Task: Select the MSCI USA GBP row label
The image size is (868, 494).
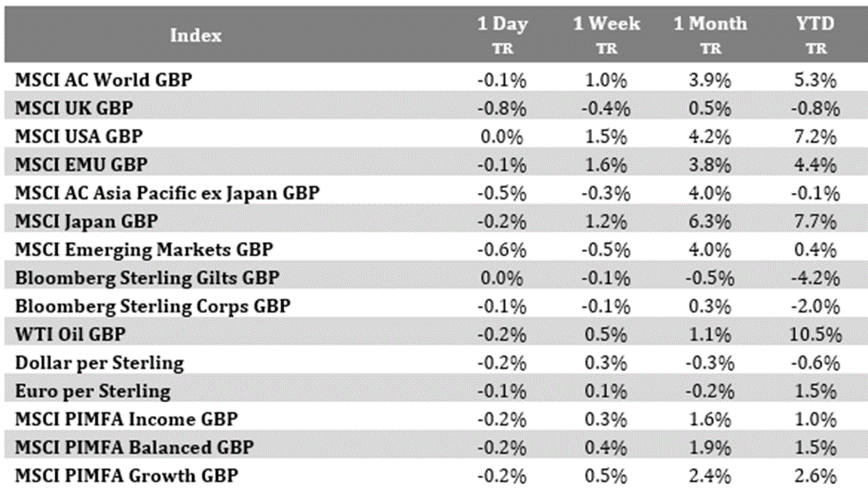Action: click(x=79, y=136)
